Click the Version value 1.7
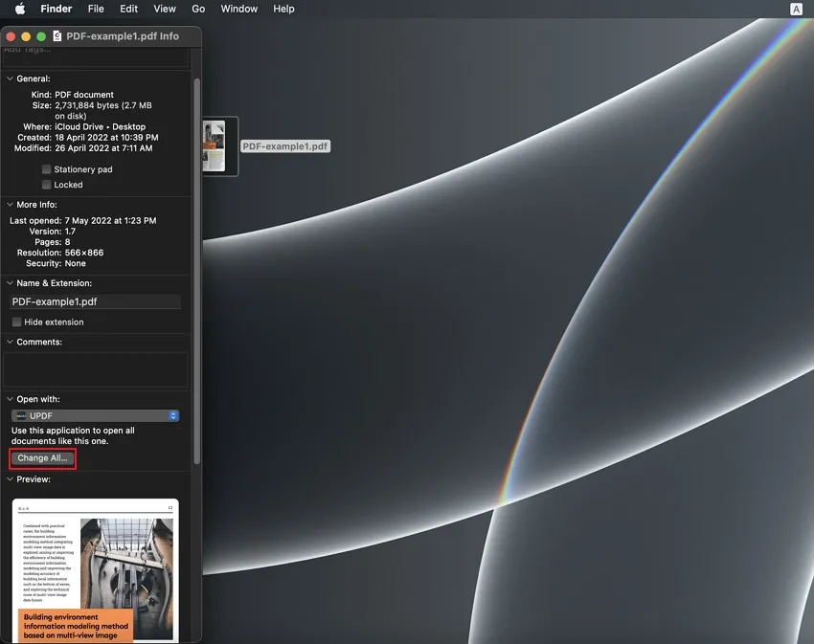The width and height of the screenshot is (814, 644). pos(70,232)
